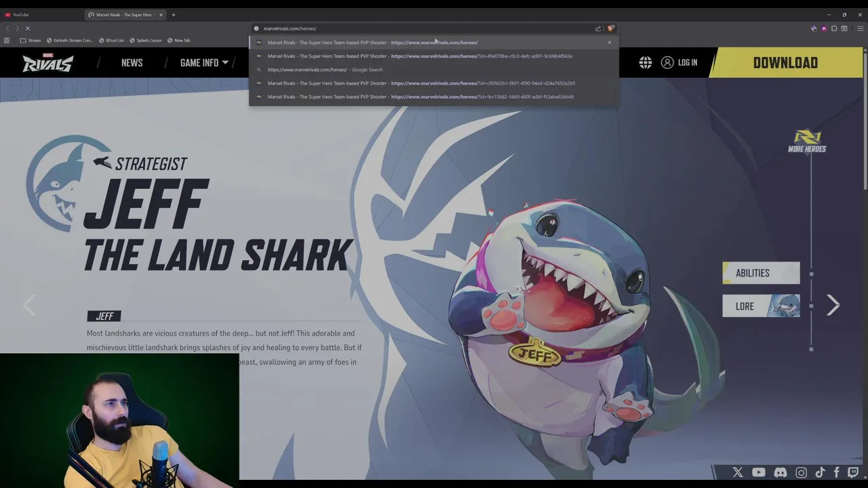Click the sidebar panel toggle icon
The image size is (868, 488).
844,28
